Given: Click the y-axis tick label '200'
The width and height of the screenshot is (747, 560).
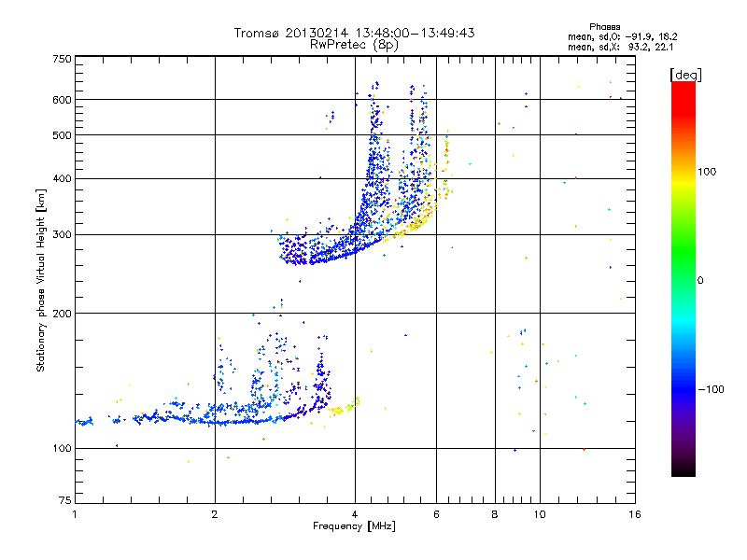Looking at the screenshot, I should click(x=62, y=314).
